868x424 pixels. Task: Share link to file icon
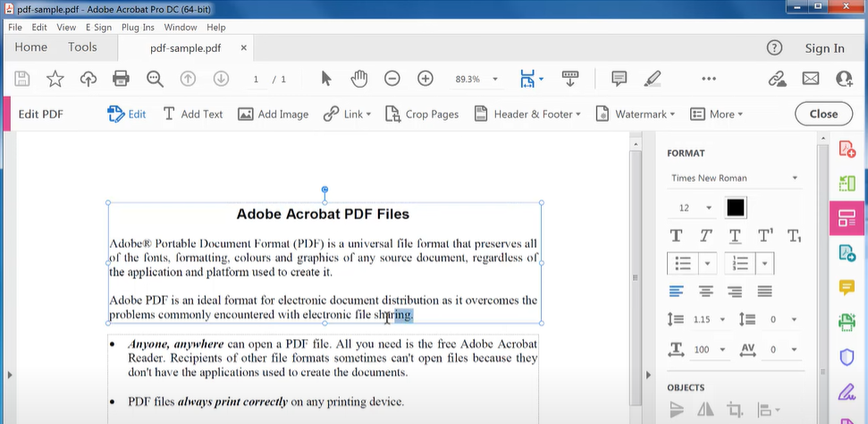777,79
